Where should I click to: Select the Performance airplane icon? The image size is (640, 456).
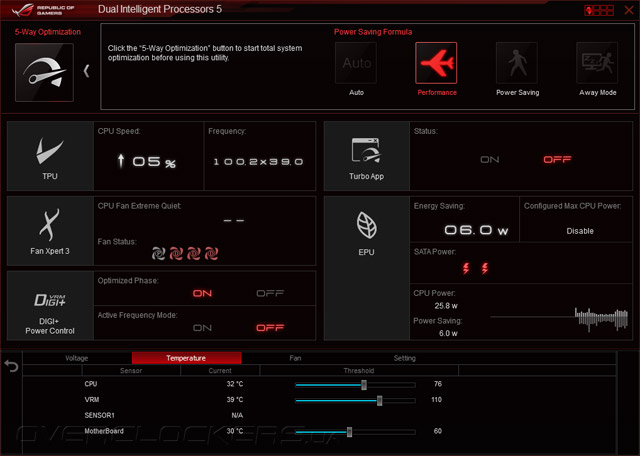[x=436, y=63]
